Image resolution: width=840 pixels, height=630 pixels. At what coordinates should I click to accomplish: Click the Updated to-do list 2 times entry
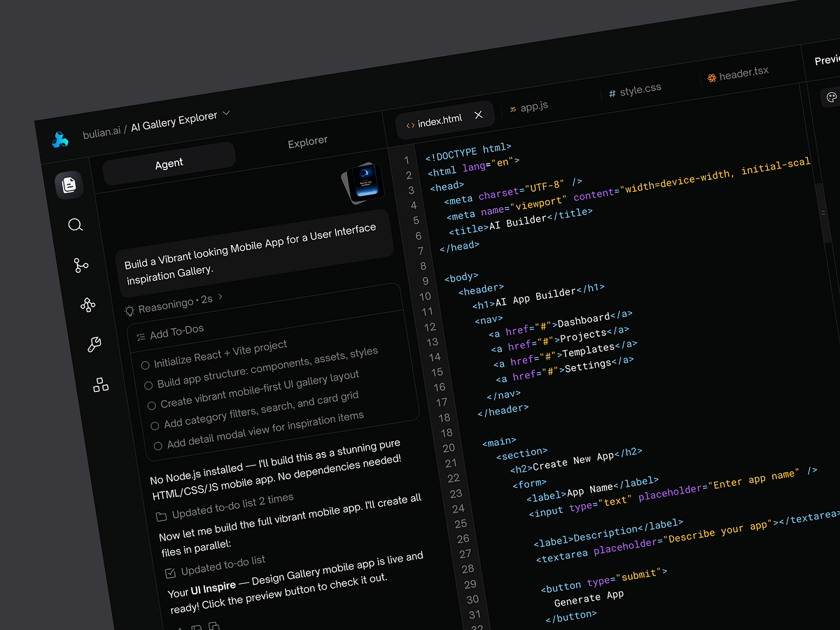pyautogui.click(x=232, y=506)
